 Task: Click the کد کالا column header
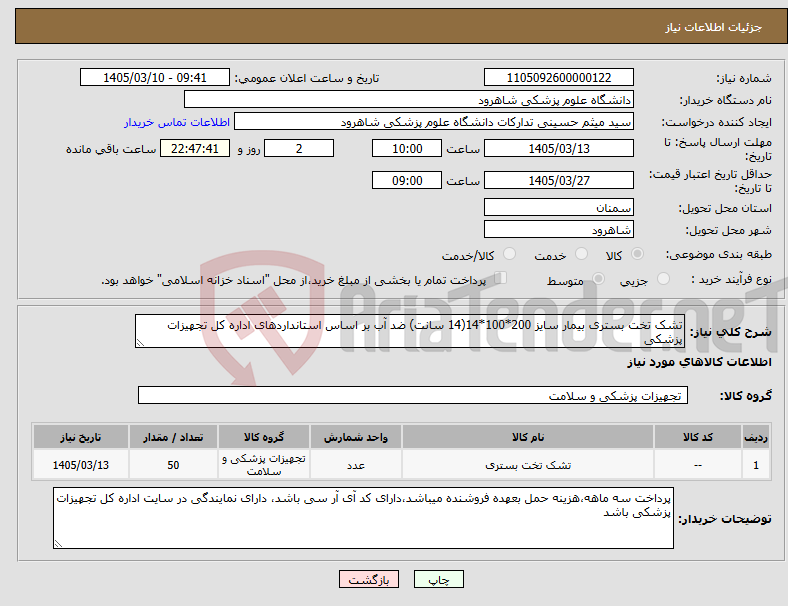coord(698,437)
